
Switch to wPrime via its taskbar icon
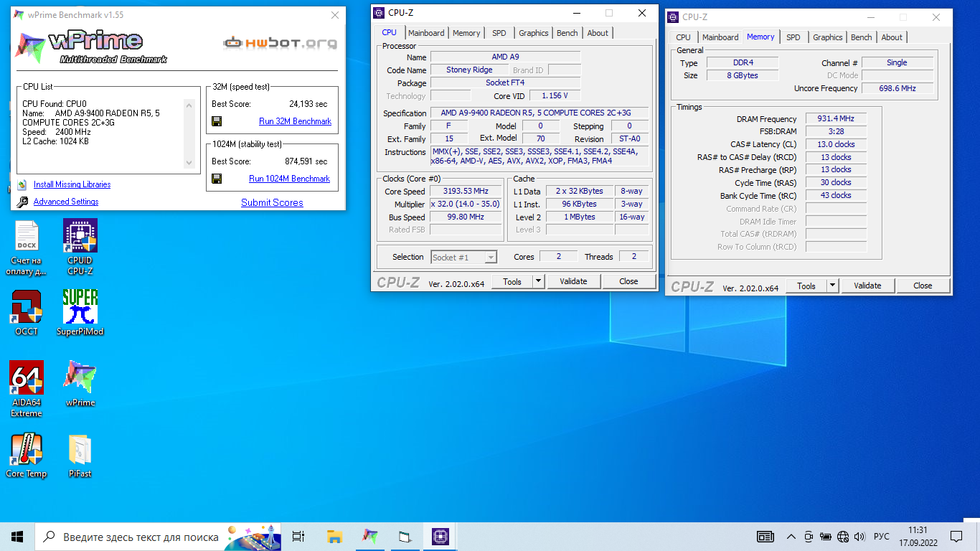369,537
